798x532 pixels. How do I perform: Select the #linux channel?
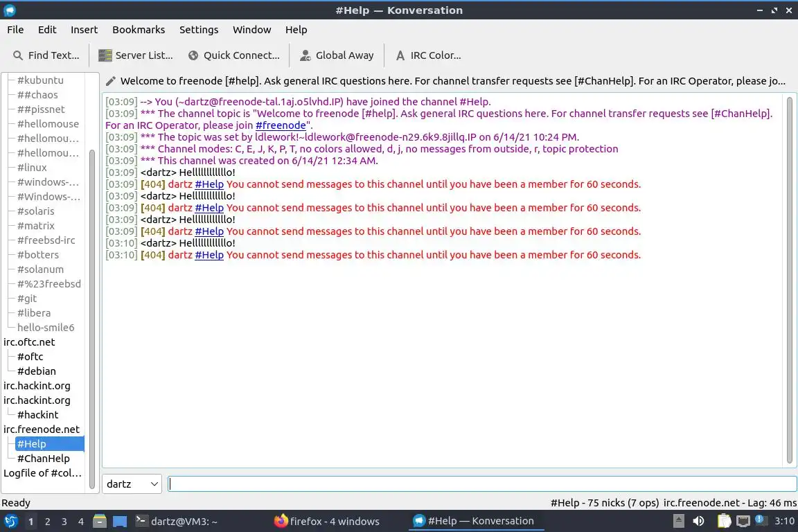click(x=32, y=168)
